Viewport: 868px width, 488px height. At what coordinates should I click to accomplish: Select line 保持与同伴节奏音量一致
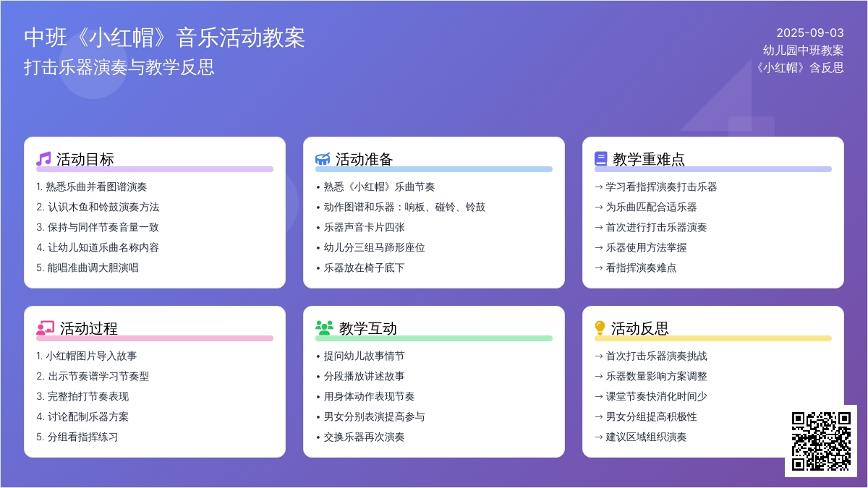point(98,227)
